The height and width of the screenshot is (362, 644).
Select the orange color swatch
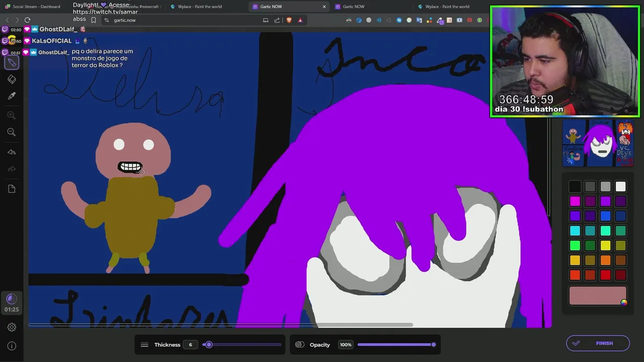point(605,260)
